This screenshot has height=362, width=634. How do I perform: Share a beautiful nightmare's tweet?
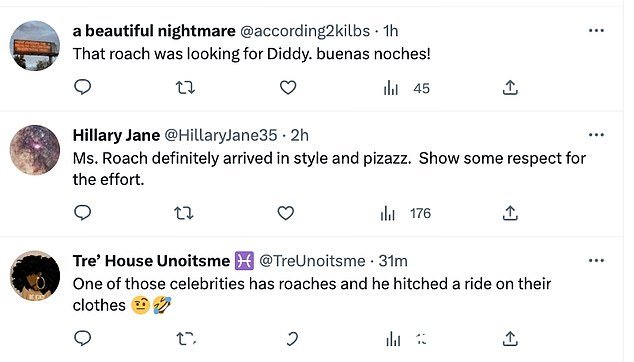click(x=510, y=87)
